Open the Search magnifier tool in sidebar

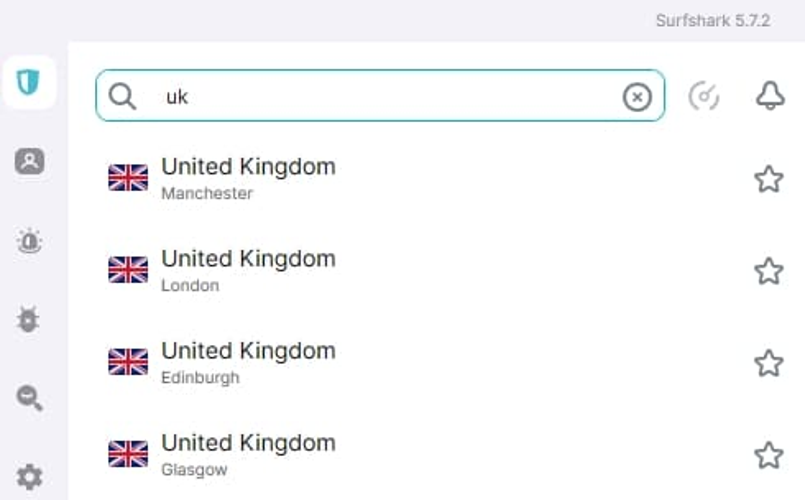pyautogui.click(x=29, y=398)
